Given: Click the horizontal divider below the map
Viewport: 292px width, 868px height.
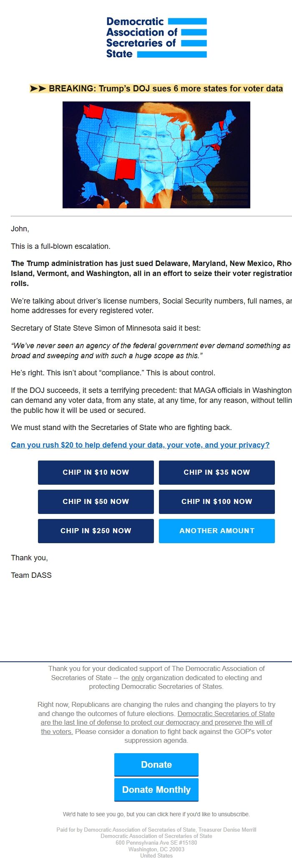Looking at the screenshot, I should 146,217.
